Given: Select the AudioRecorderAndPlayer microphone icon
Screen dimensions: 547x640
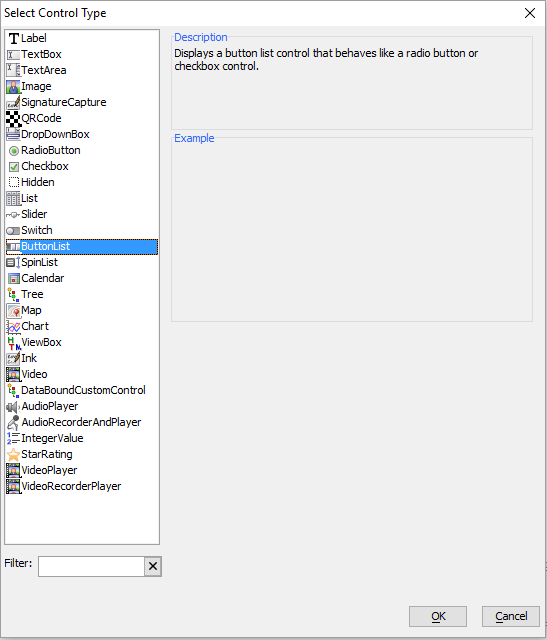Looking at the screenshot, I should pyautogui.click(x=13, y=422).
